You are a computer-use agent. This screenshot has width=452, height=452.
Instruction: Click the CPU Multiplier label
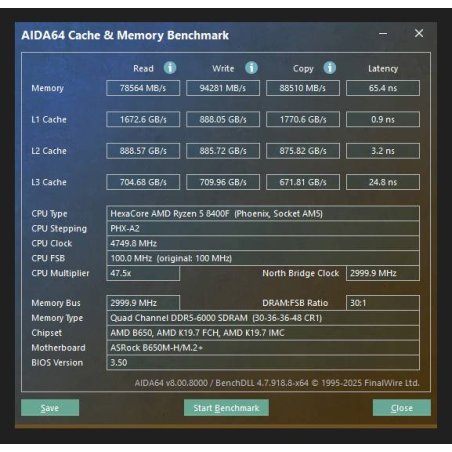click(x=60, y=273)
